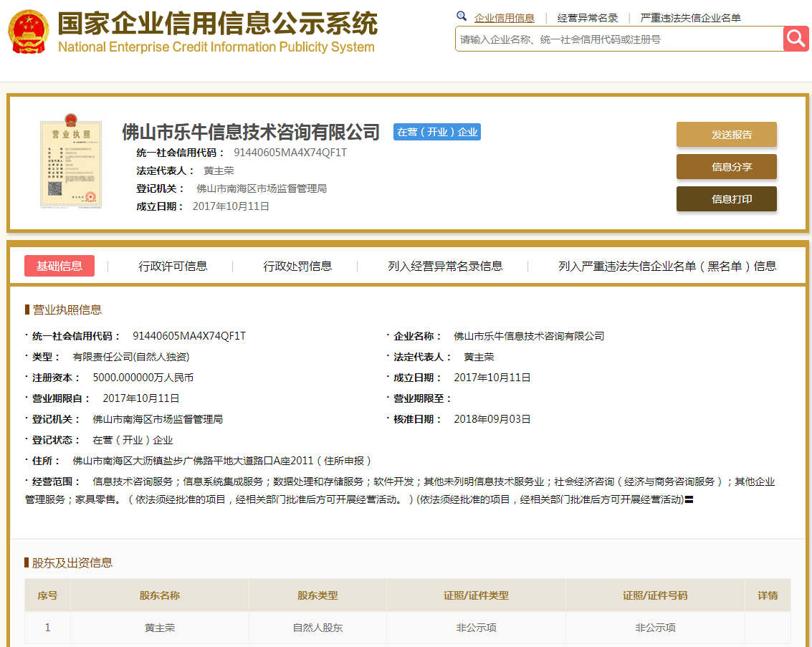The image size is (812, 647).
Task: Click the 在营（开业）企业 status badge
Action: click(436, 132)
